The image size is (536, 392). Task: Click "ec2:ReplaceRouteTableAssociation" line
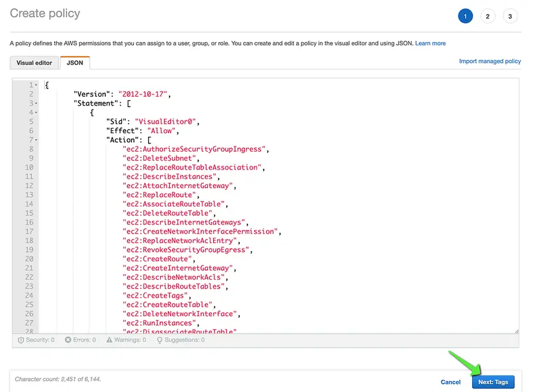(192, 168)
